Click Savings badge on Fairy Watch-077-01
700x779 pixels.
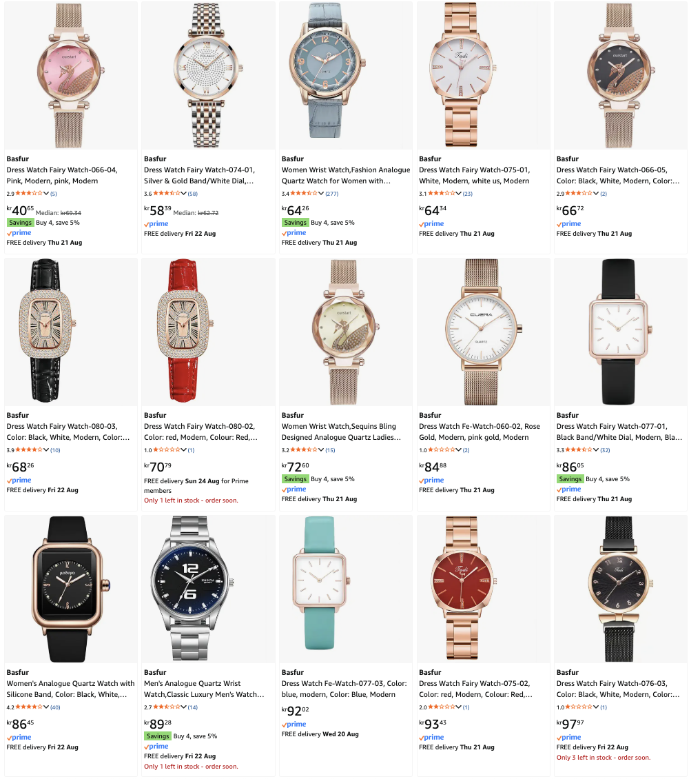[x=570, y=479]
